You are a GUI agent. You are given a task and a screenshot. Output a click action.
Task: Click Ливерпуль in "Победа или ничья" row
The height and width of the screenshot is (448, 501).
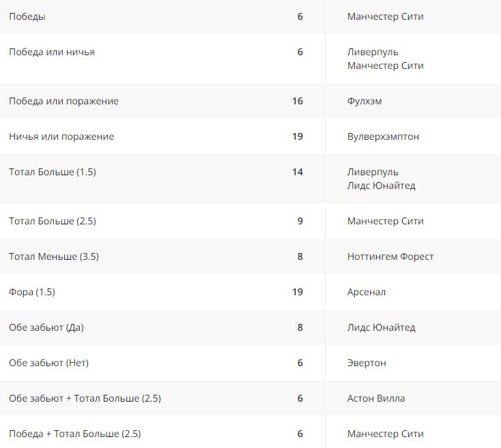373,52
